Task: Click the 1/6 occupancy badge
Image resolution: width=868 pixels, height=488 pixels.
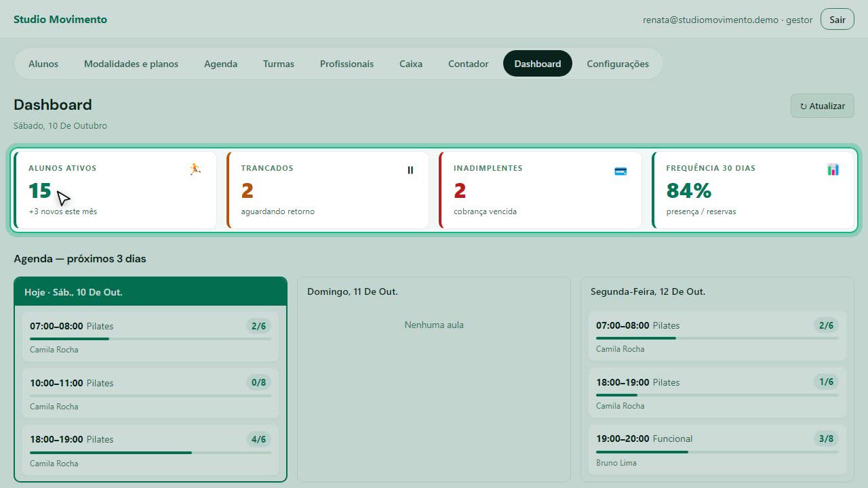Action: [x=826, y=382]
